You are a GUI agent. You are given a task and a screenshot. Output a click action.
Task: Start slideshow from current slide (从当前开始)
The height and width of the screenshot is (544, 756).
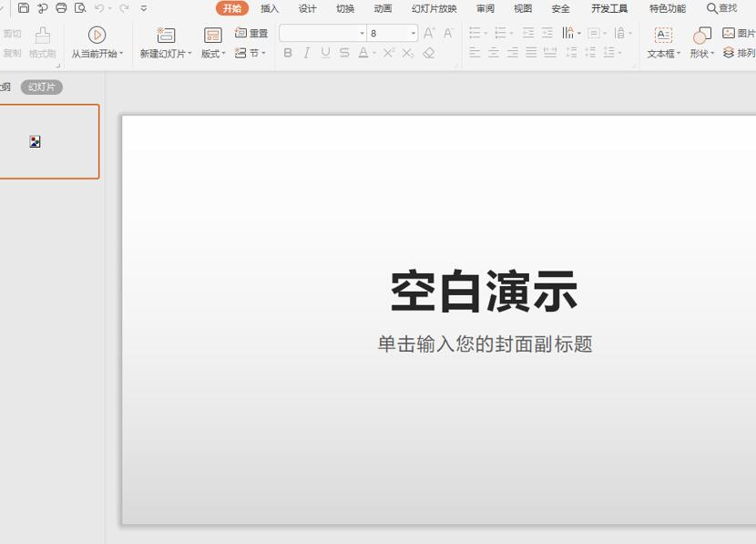pyautogui.click(x=97, y=41)
